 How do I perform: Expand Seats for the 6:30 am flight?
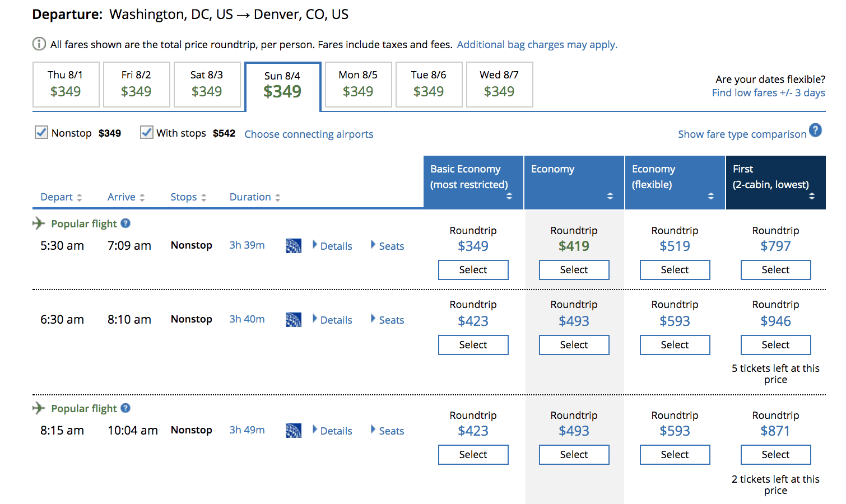pos(387,320)
